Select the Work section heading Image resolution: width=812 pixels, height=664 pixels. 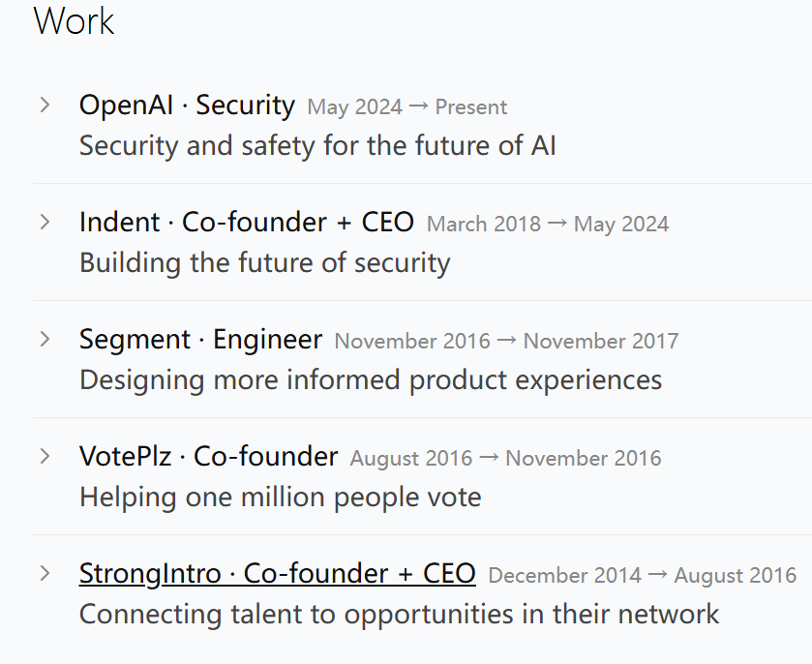[x=75, y=21]
